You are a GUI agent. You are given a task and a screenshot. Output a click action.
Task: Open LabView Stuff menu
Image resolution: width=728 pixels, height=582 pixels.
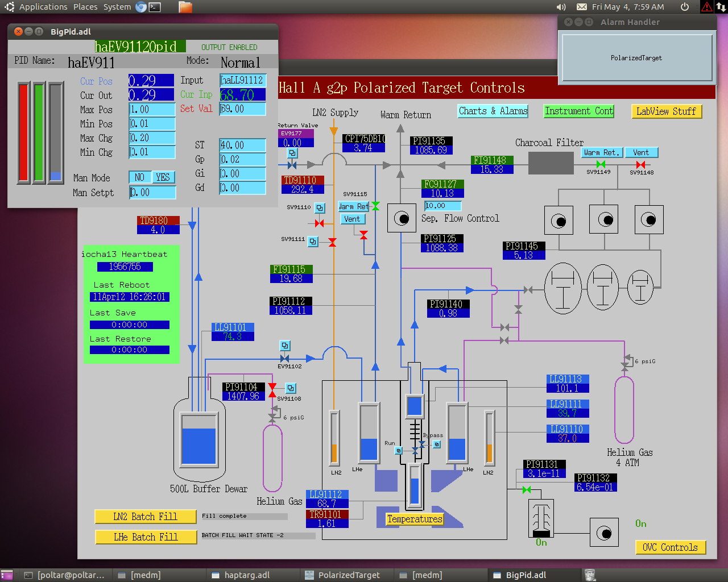pos(667,111)
